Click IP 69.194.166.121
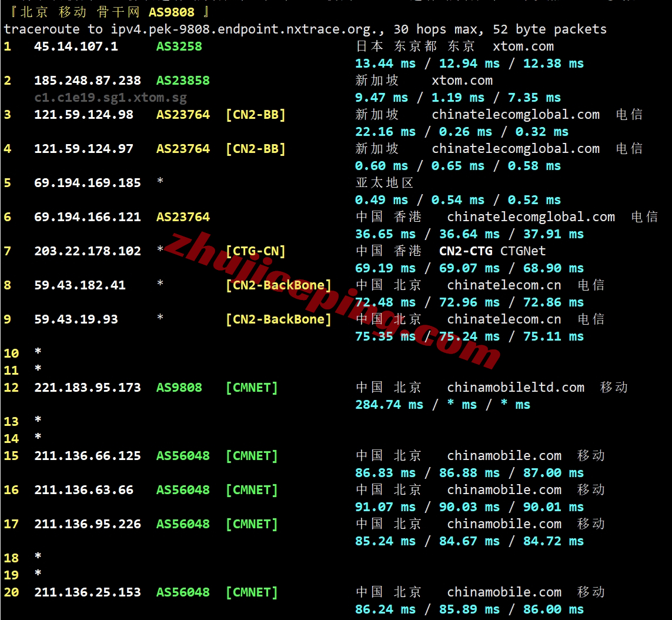 click(88, 217)
